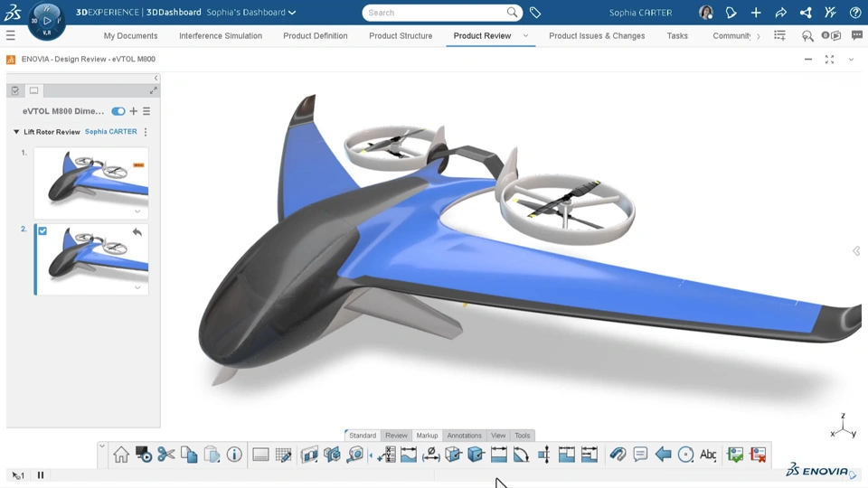Click the Paste clipboard icon
This screenshot has width=868, height=488.
(212, 455)
